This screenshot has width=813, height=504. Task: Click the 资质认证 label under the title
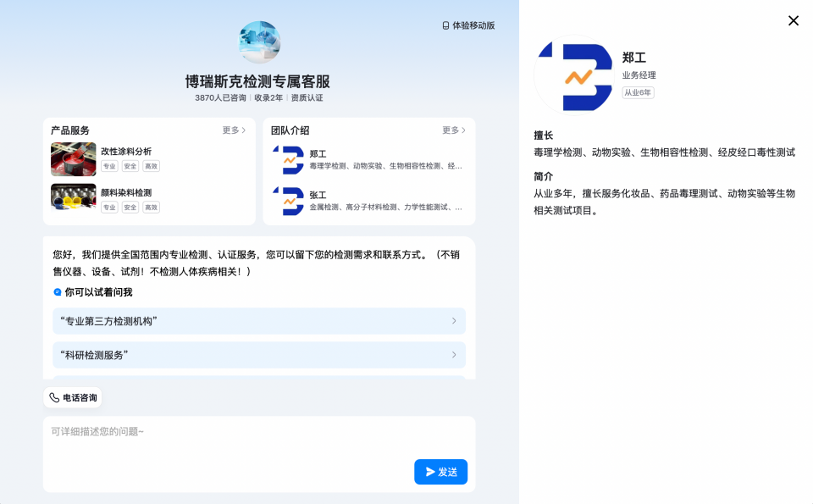[307, 98]
